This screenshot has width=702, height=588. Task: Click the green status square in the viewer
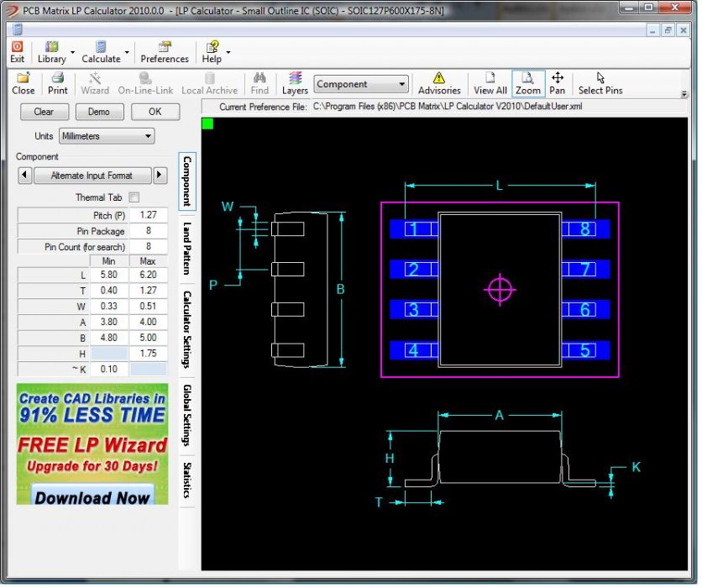pyautogui.click(x=207, y=123)
